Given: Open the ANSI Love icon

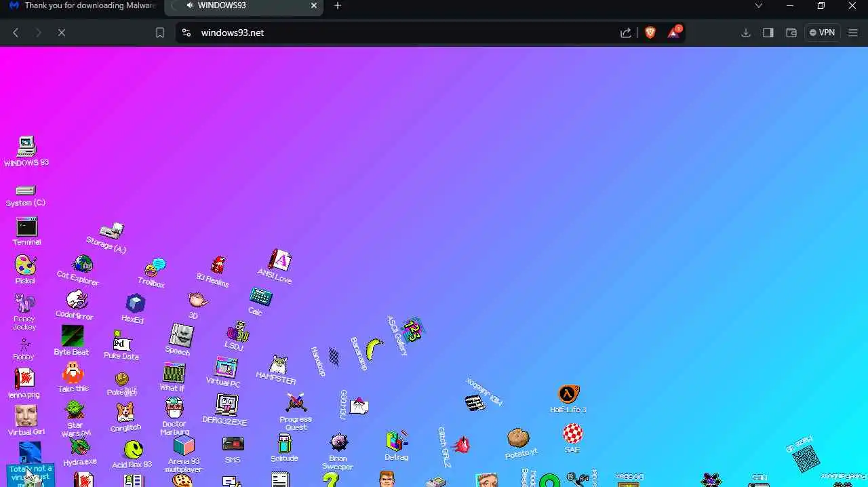Looking at the screenshot, I should coord(279,260).
